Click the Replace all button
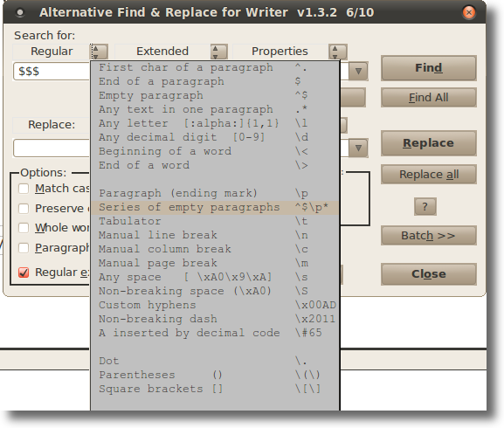 pyautogui.click(x=429, y=175)
